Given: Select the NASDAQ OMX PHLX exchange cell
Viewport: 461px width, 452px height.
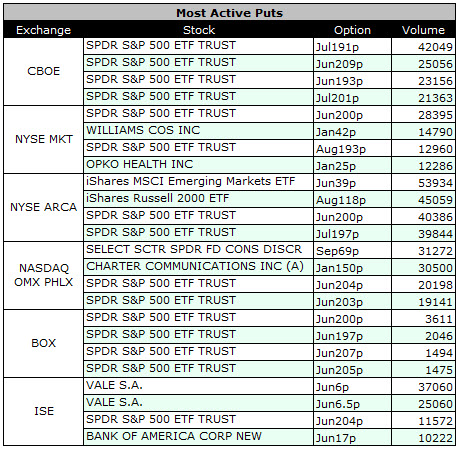Looking at the screenshot, I should pos(43,275).
